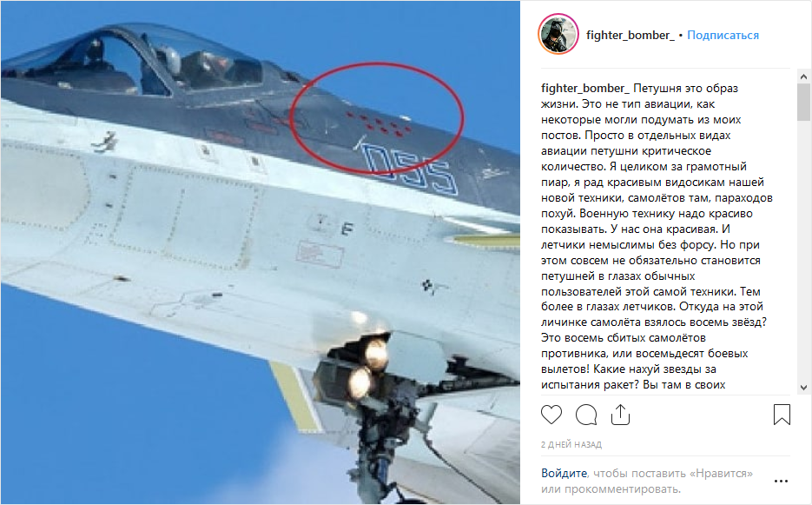Click the comment prompt text field area
The image size is (812, 505).
click(x=647, y=481)
